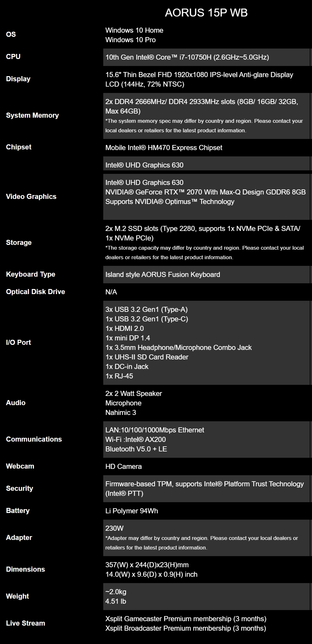
Task: Click the 15.6" Thin Bezel FHD text
Action: pos(199,75)
